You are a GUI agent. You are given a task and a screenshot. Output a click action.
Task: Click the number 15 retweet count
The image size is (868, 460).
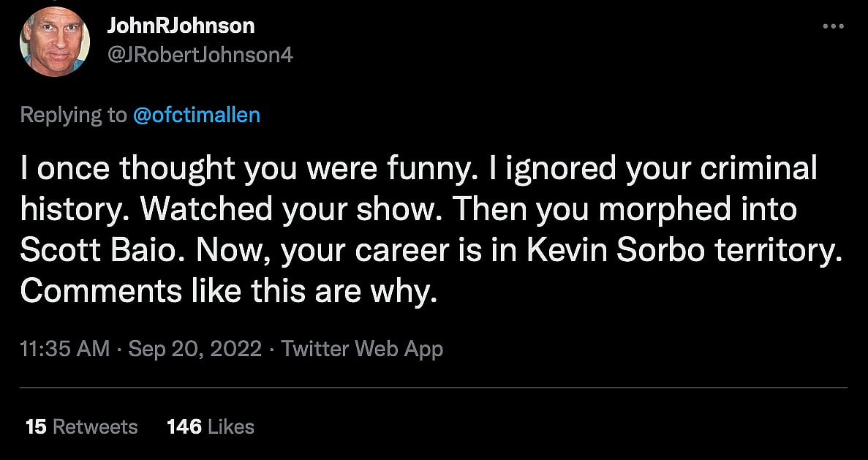pyautogui.click(x=36, y=426)
